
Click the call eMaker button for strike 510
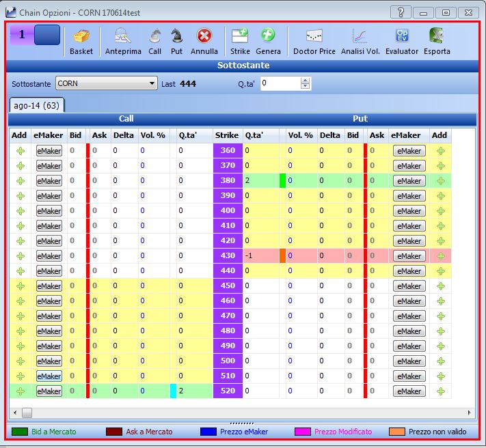pos(49,376)
